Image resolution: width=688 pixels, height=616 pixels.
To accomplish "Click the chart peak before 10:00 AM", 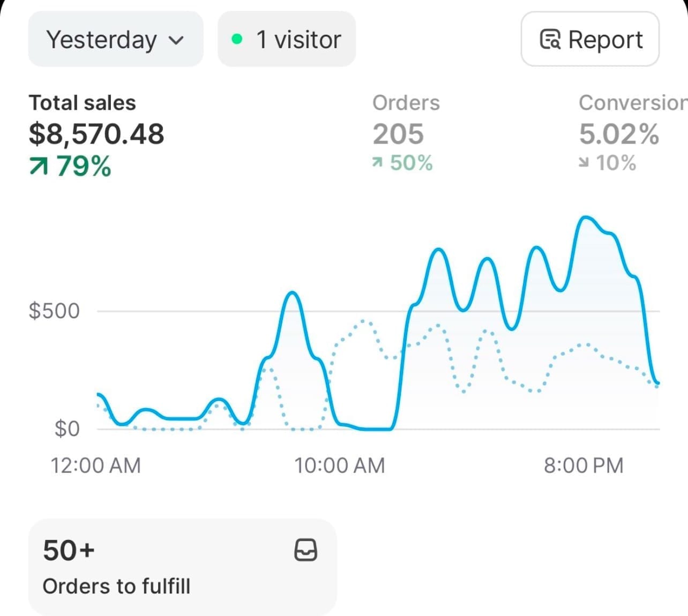I will tap(292, 293).
